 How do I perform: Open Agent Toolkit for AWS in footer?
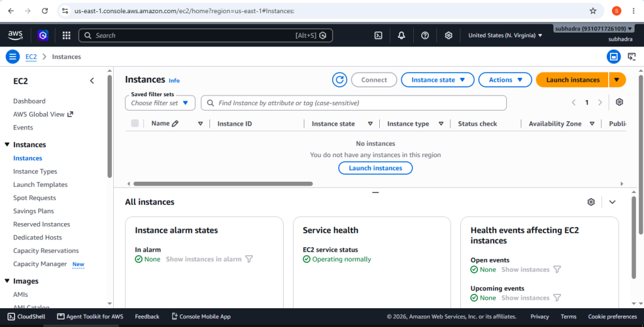click(90, 317)
